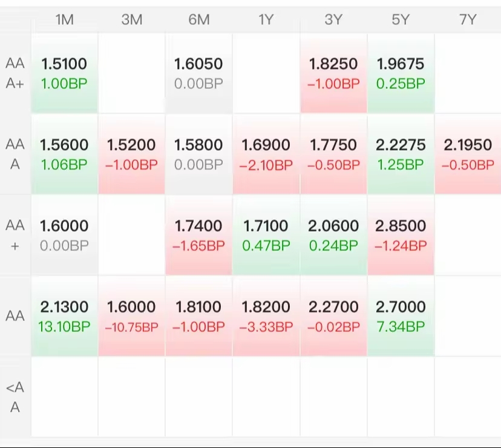Screen dimensions: 501x448
Task: Click the AA 3M cell with -10.75BP
Action: pyautogui.click(x=131, y=316)
